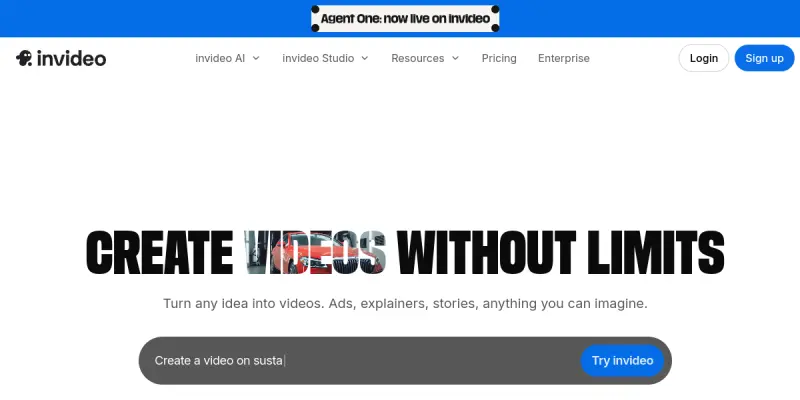Click the 'WITHOUT LIMITS' headline text
The image size is (800, 400).
tap(560, 252)
